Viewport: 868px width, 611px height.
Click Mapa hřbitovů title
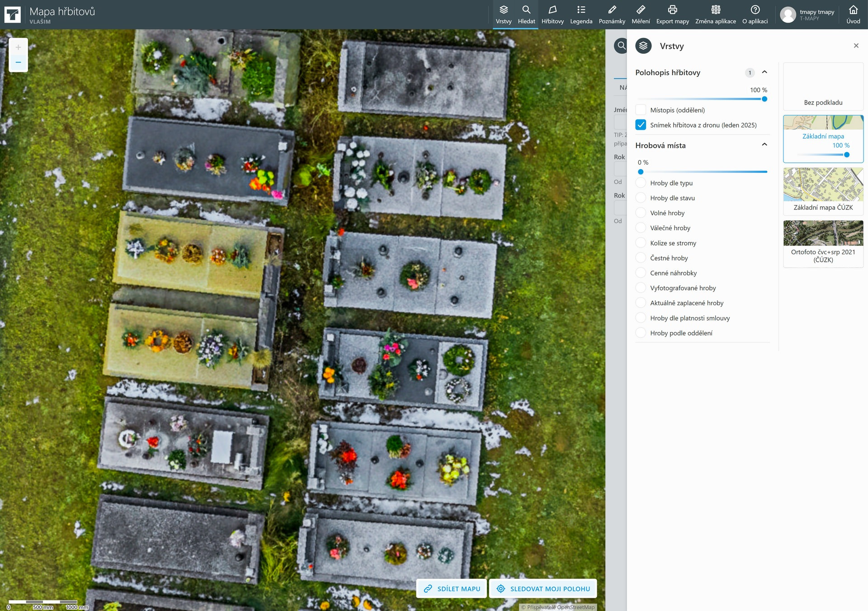62,11
